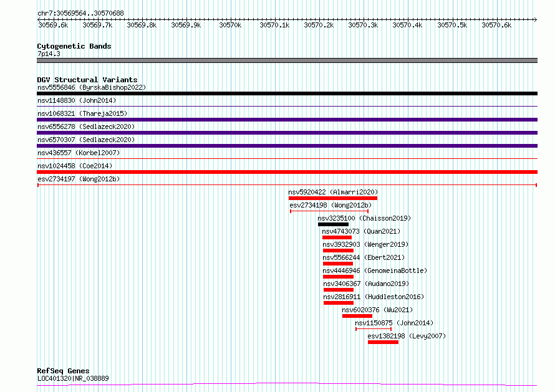Click the nsv6556278 (Sedlazeck2020) label
The height and width of the screenshot is (392, 555).
pyautogui.click(x=86, y=127)
